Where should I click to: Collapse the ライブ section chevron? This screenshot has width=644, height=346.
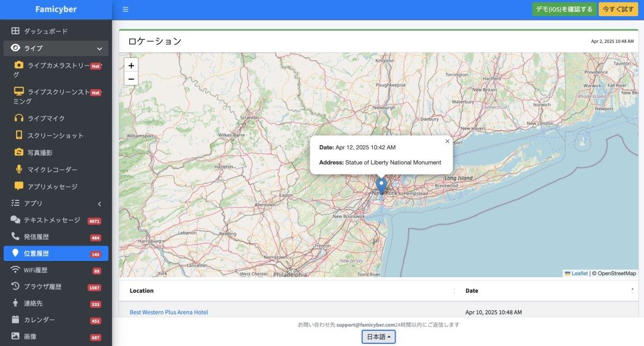click(x=99, y=48)
